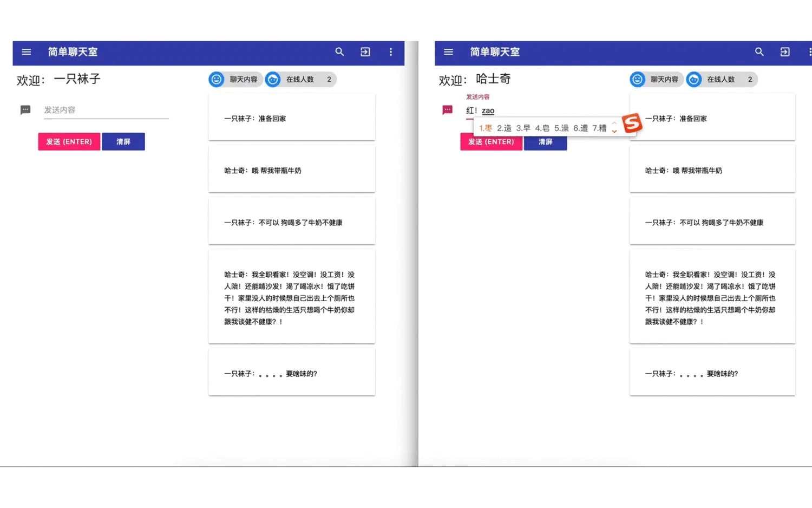Screen dimensions: 812x508
Task: Click avatar on left 在线人数 chip
Action: [273, 80]
